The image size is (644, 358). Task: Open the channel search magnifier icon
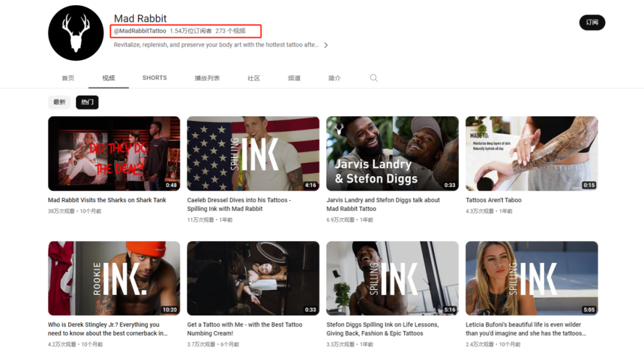click(x=374, y=78)
